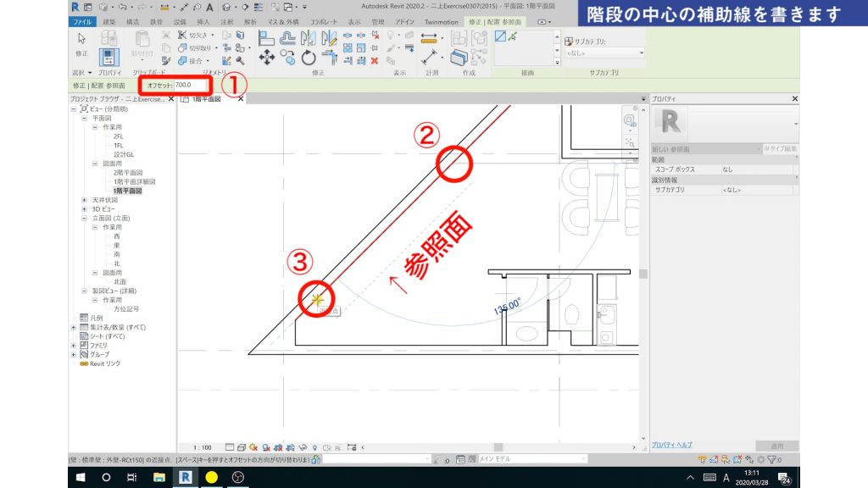This screenshot has height=488, width=868.
Task: Open the サブカテゴリ dropdown showing <なし>
Action: click(x=604, y=53)
